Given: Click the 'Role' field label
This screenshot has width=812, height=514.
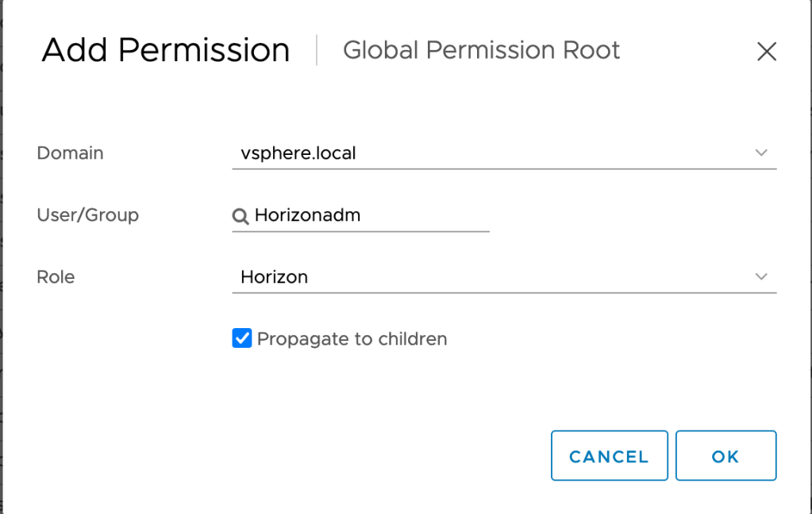Looking at the screenshot, I should (x=56, y=276).
